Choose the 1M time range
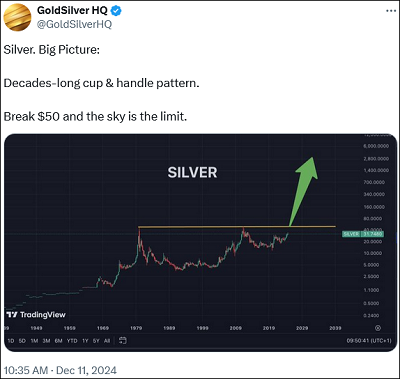Image resolution: width=400 pixels, height=379 pixels. [x=34, y=341]
